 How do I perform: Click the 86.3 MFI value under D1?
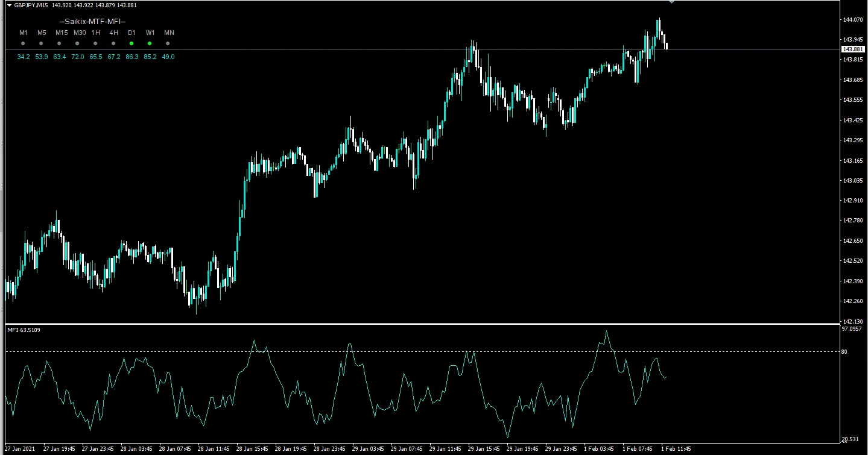(x=131, y=57)
